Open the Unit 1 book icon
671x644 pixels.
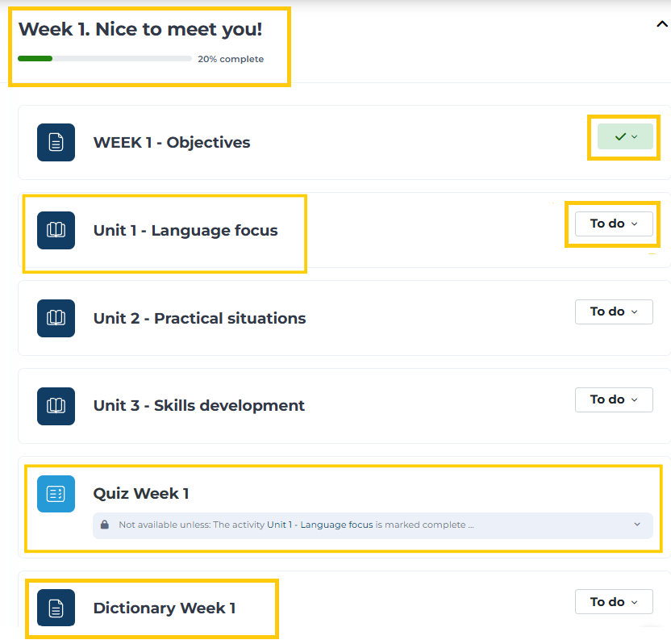(x=56, y=230)
